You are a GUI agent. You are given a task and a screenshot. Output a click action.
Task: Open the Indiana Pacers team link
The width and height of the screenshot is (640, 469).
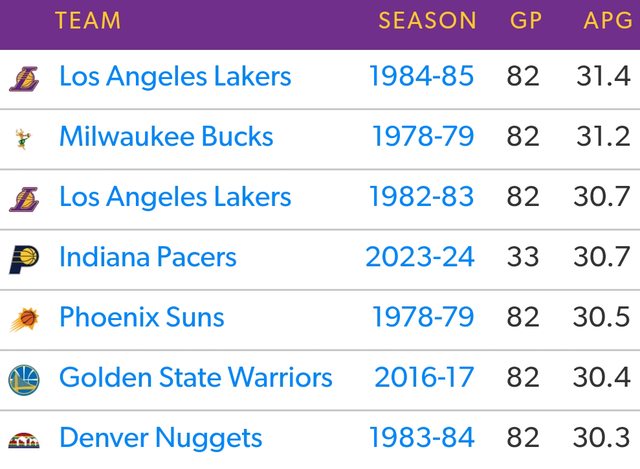[148, 258]
